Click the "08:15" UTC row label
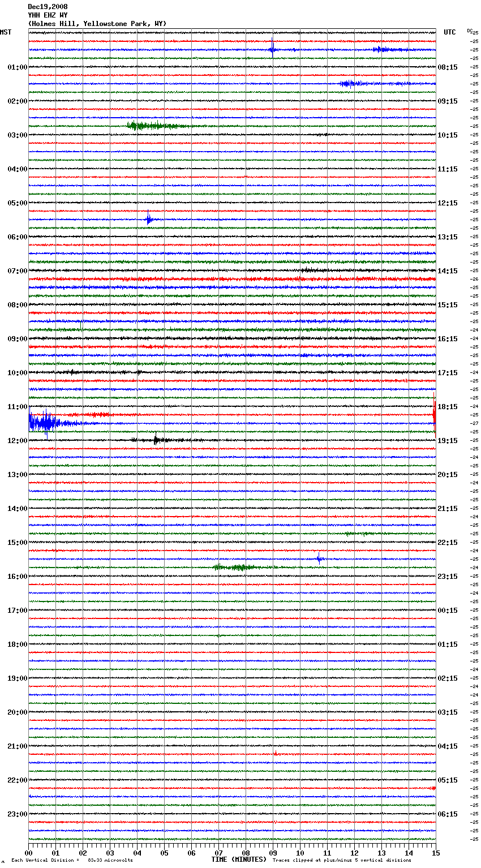 448,67
